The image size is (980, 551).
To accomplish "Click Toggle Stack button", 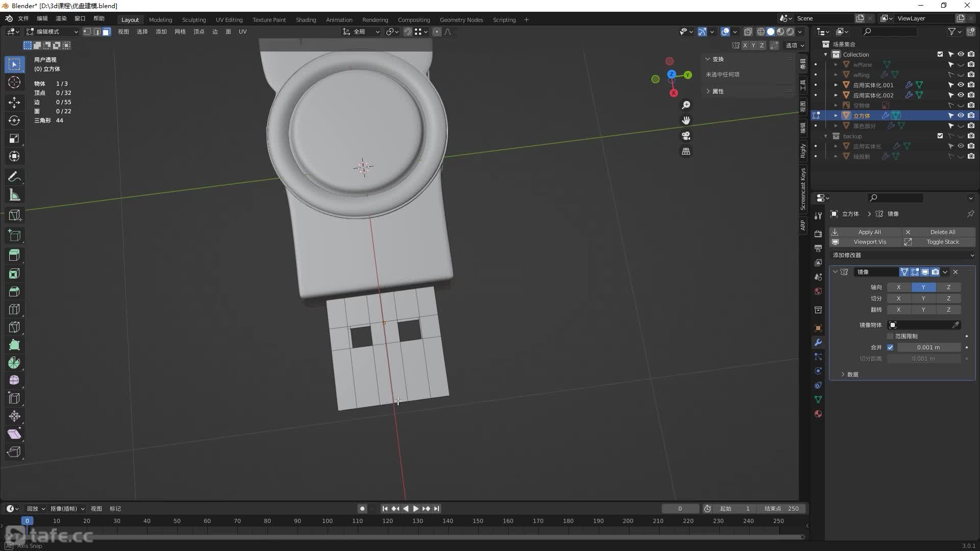I will [x=939, y=242].
